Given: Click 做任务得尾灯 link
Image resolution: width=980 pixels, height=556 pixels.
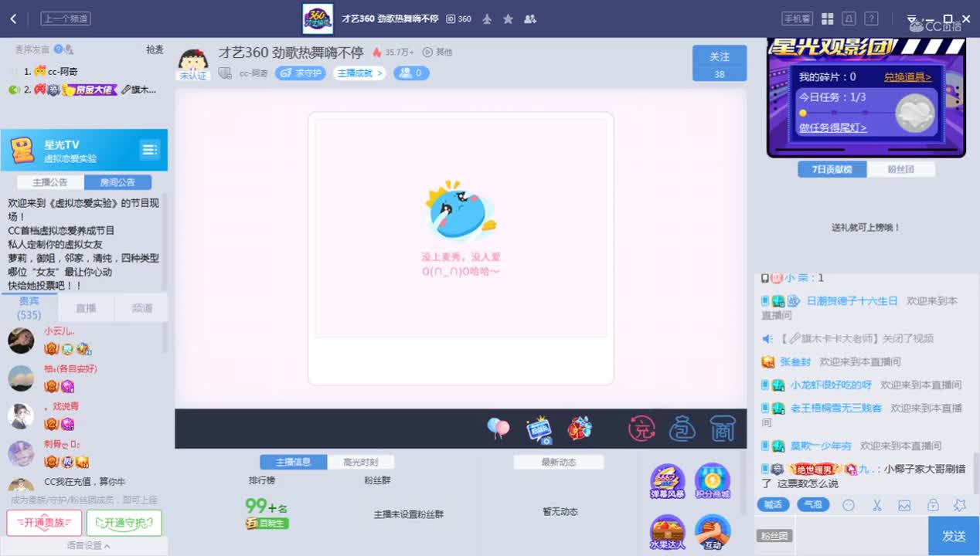Looking at the screenshot, I should point(832,128).
